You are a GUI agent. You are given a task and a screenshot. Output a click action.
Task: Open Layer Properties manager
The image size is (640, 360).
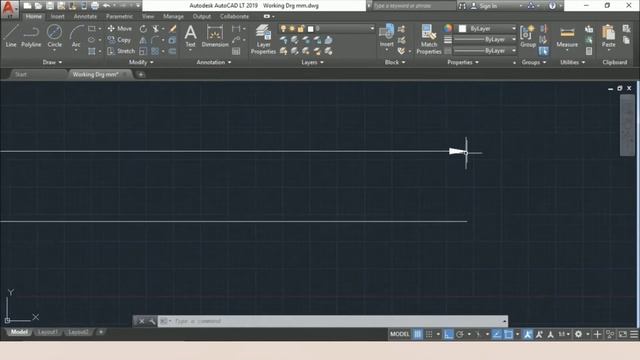click(263, 39)
